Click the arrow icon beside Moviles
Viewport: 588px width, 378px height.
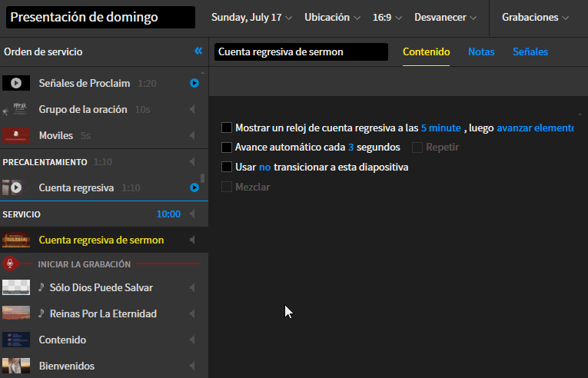pos(192,135)
